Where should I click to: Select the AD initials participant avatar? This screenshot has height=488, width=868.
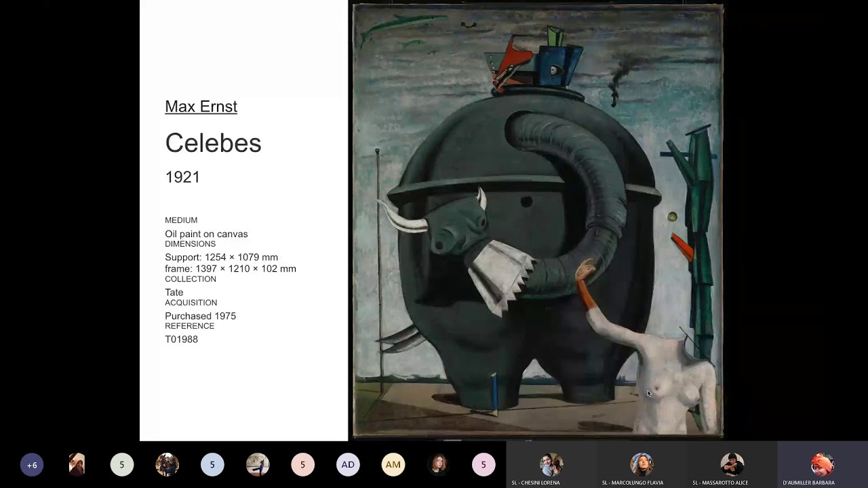click(348, 465)
